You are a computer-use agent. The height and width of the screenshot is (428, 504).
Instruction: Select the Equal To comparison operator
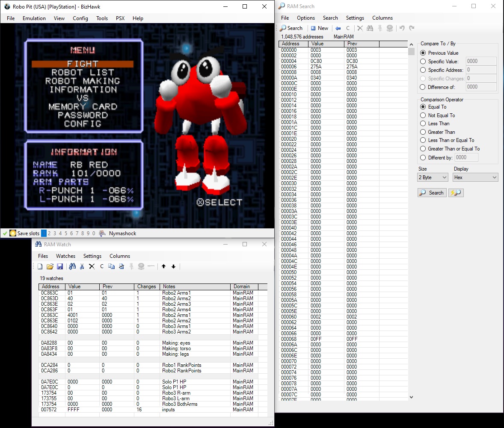pyautogui.click(x=423, y=107)
